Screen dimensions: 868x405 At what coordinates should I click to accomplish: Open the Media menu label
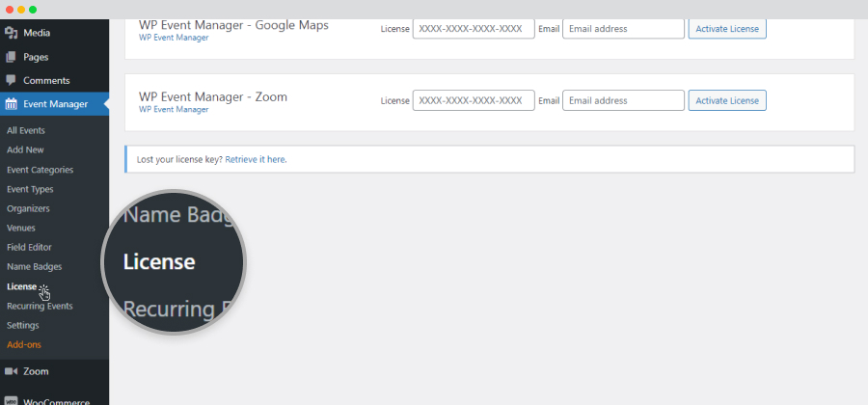click(37, 33)
